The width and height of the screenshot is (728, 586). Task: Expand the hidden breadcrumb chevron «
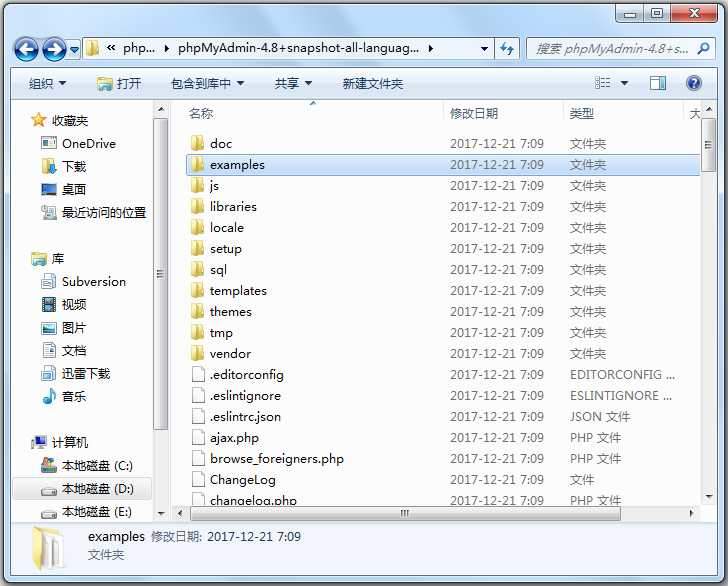coord(111,48)
